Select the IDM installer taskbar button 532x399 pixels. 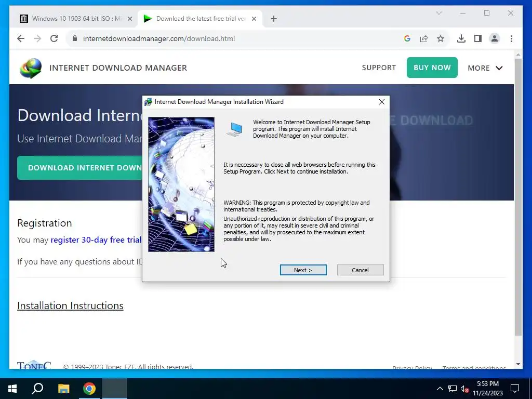115,389
